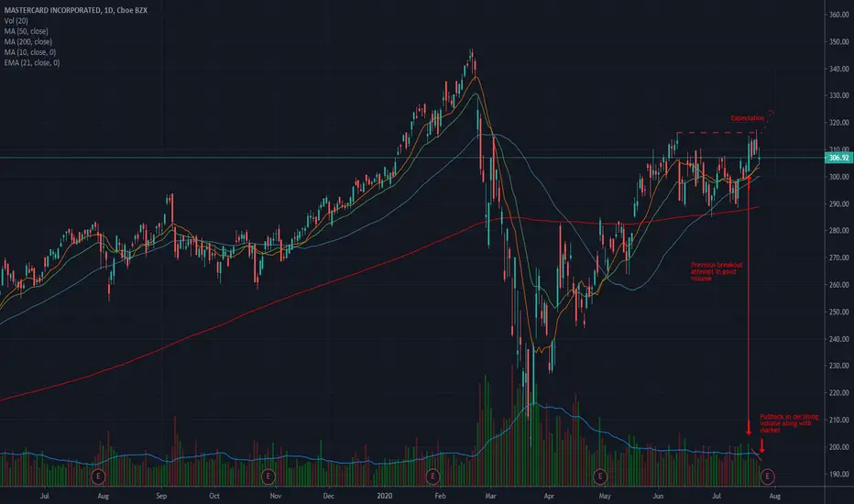Select the Vol (20) indicator legend

(x=16, y=21)
